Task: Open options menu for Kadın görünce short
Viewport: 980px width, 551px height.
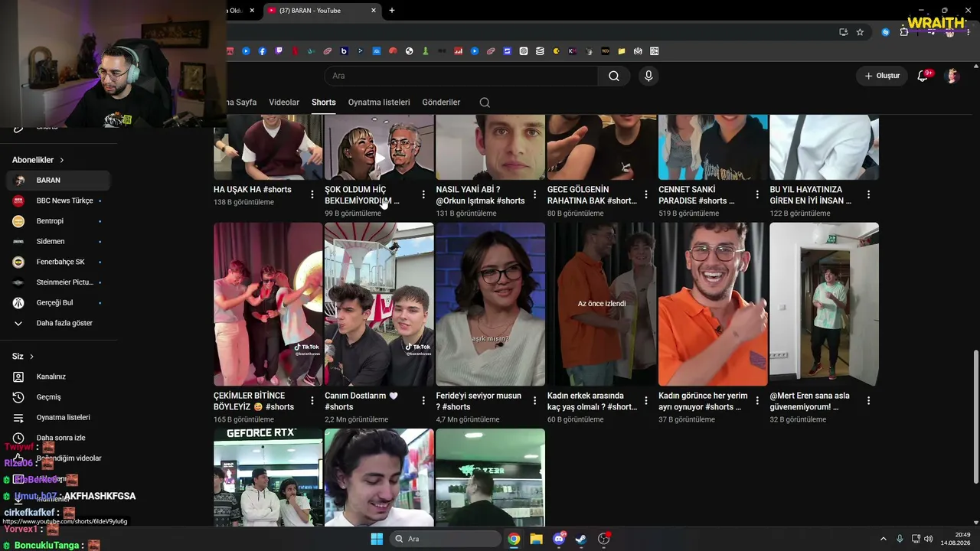Action: tap(757, 400)
